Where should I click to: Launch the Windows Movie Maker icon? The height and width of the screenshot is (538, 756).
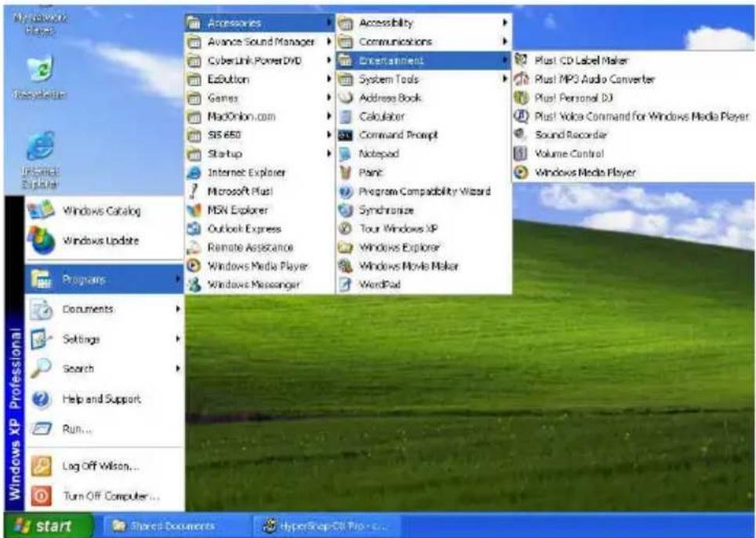(x=345, y=266)
